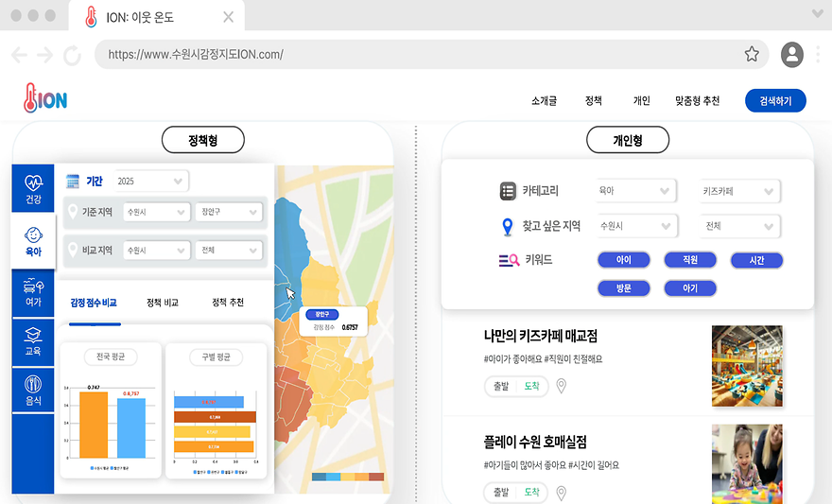This screenshot has width=832, height=504.
Task: Expand the 키즈카페 subcategory dropdown
Action: coord(739,191)
